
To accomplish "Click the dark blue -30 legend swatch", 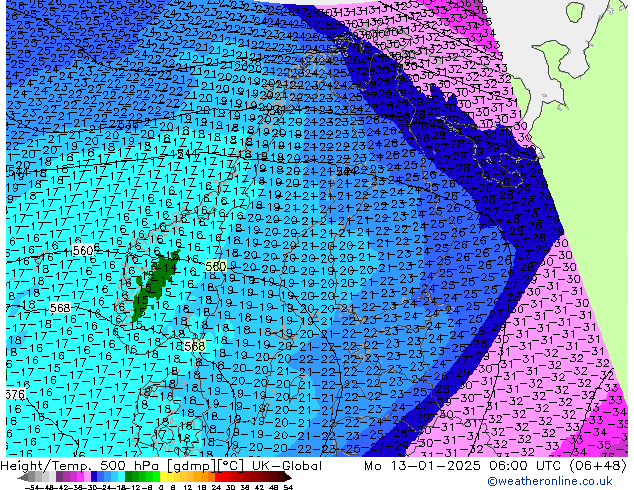I will pos(94,476).
